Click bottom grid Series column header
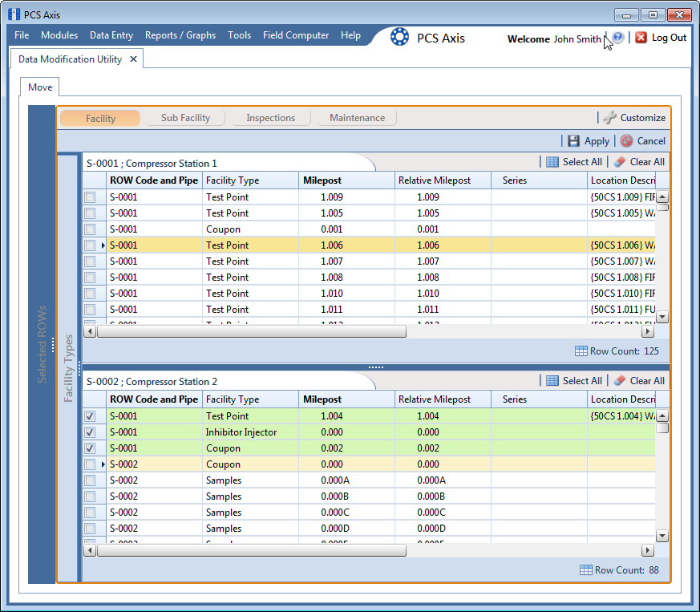This screenshot has width=700, height=612. click(539, 399)
